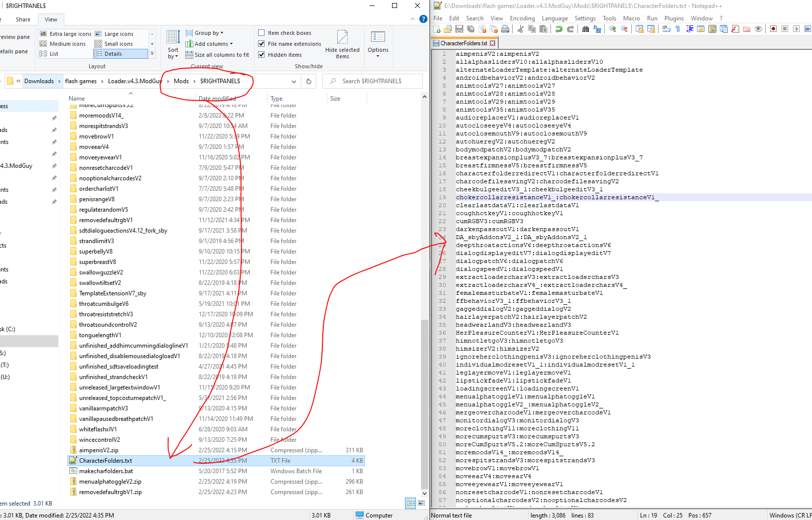The width and height of the screenshot is (812, 520).
Task: Click the Zoom In magnifier icon
Action: (613, 29)
